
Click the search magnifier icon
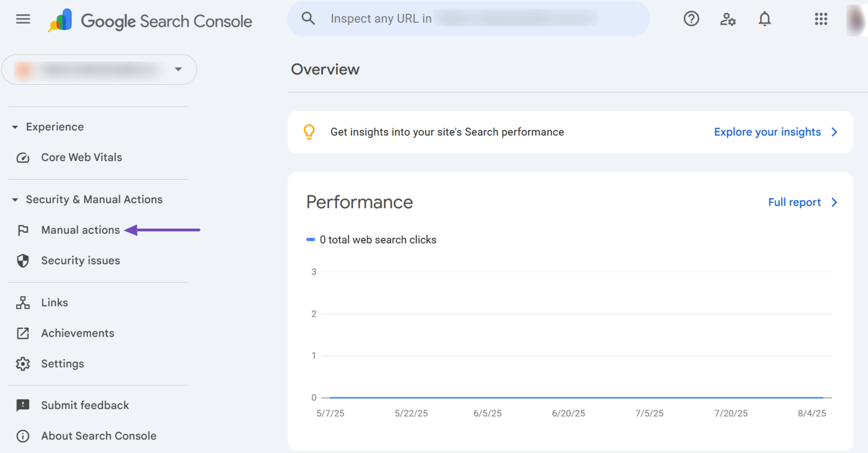coord(308,19)
